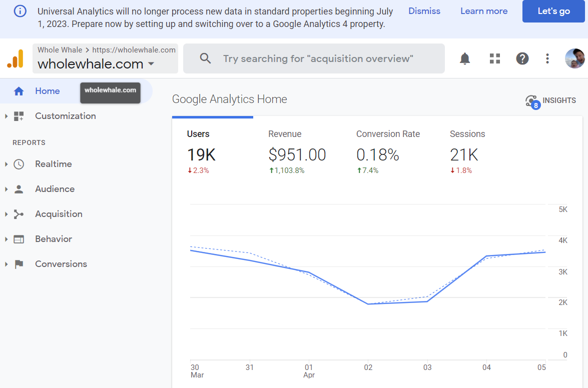The image size is (588, 388).
Task: Click the info icon in the banner
Action: pyautogui.click(x=20, y=11)
